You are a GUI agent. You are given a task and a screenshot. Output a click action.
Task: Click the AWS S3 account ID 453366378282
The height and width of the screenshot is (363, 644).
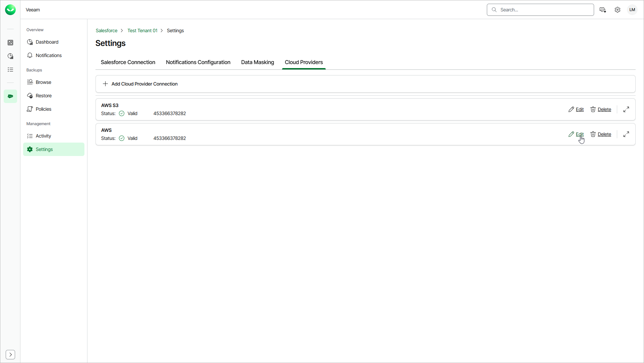(170, 113)
